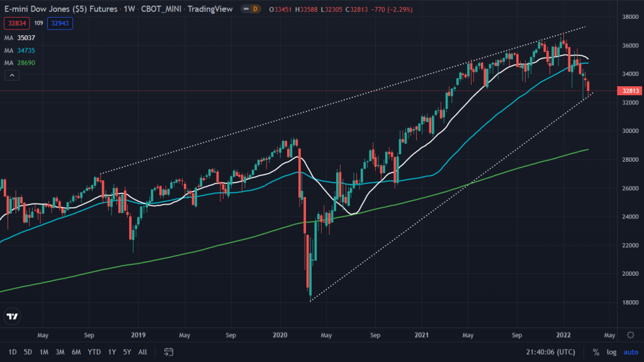Toggle auto scale for price axis
Viewport: 644px width, 362px height.
click(x=630, y=351)
